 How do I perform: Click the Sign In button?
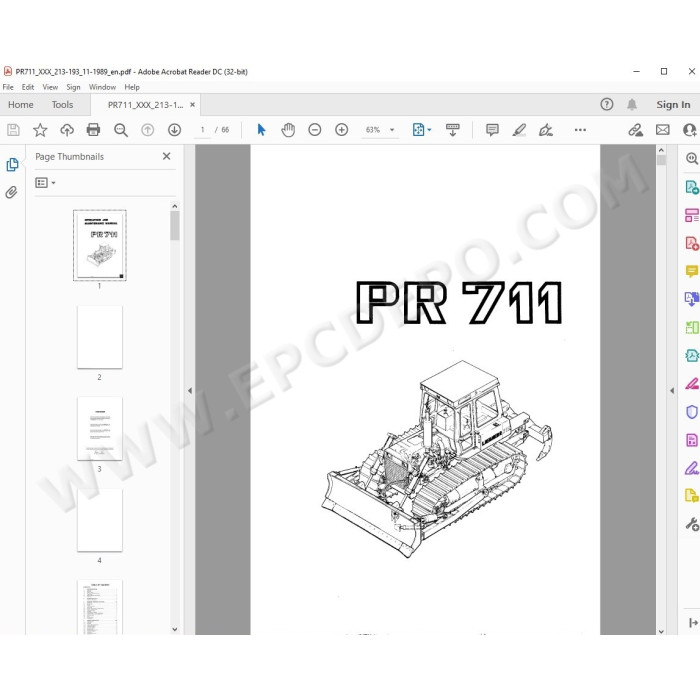pos(673,104)
